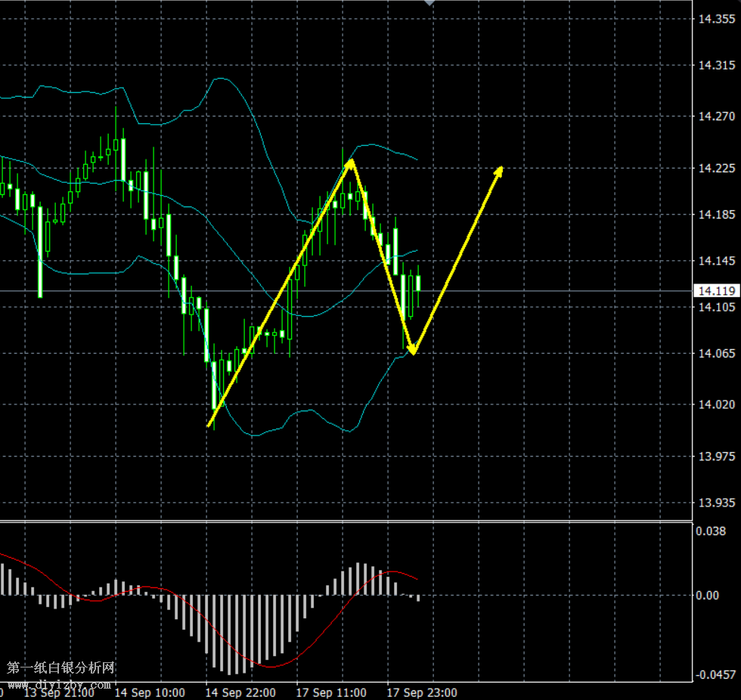Select the yellow arrowhead at the 14.065 low
The width and height of the screenshot is (741, 700).
click(412, 349)
